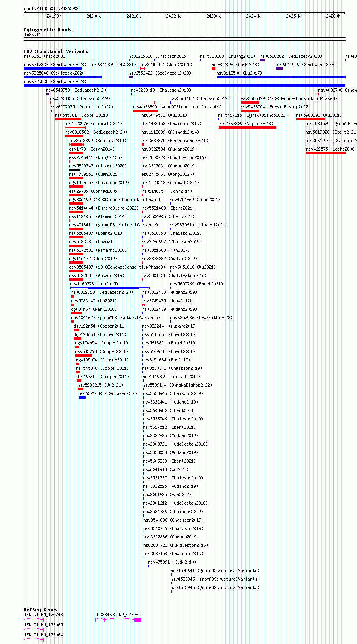Select nsv1146754 (John2014) variant

pyautogui.click(x=167, y=192)
